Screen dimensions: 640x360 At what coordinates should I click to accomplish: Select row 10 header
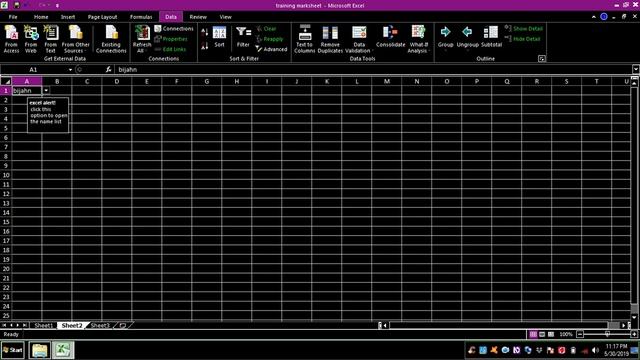6,175
